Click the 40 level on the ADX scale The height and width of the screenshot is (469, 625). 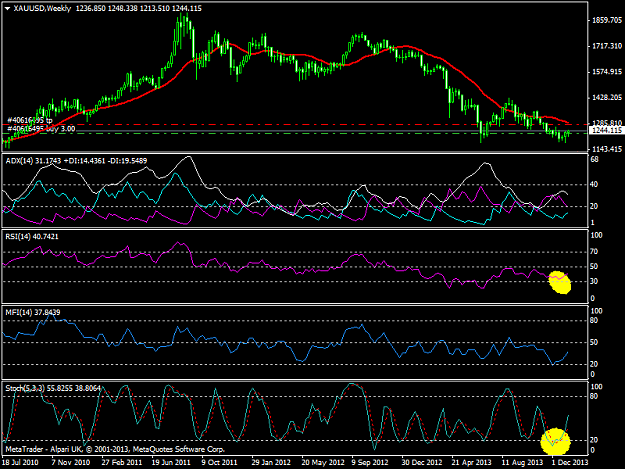(594, 184)
